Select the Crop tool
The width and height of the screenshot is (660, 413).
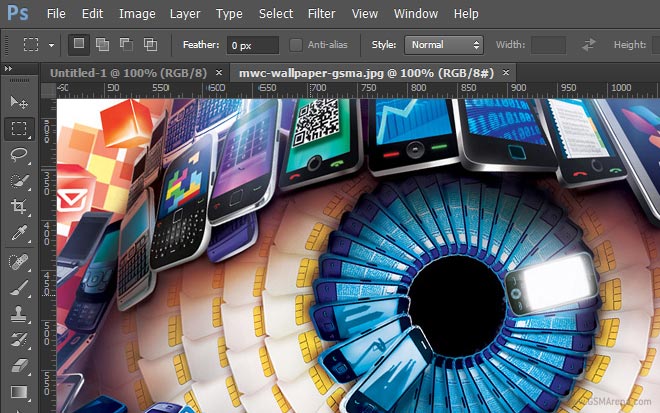[x=19, y=206]
